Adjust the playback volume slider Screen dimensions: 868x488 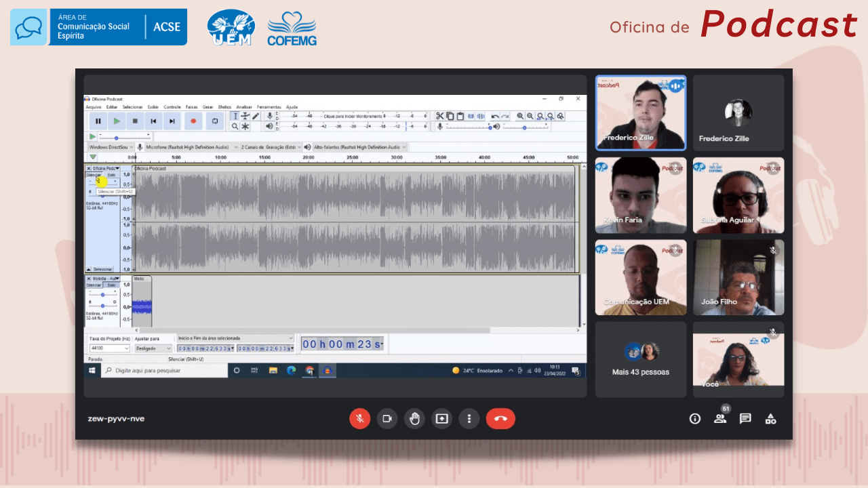(x=526, y=126)
